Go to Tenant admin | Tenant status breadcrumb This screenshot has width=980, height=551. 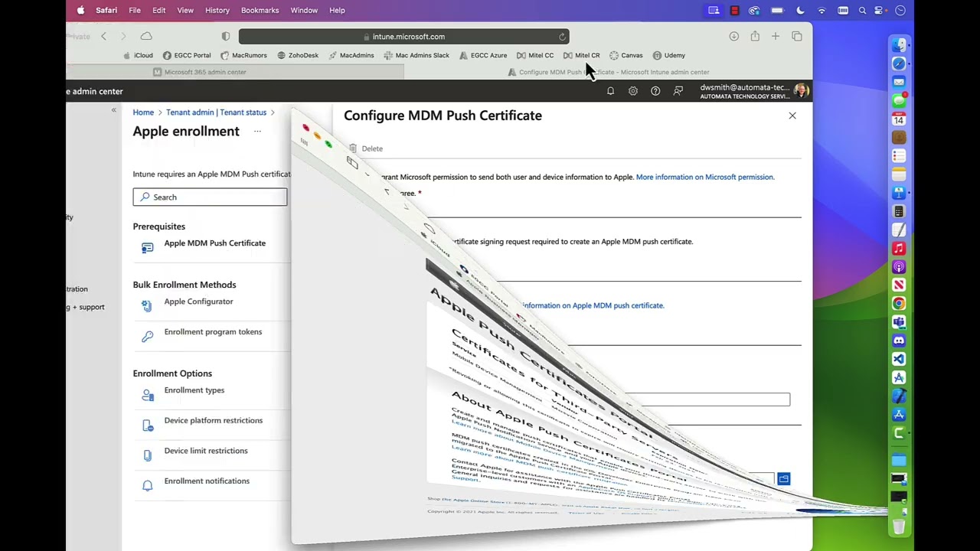217,112
